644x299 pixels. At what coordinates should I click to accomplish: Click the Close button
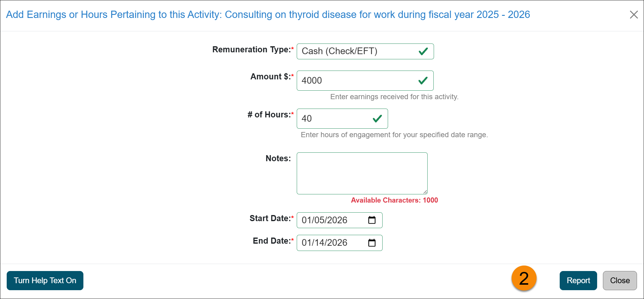[620, 280]
